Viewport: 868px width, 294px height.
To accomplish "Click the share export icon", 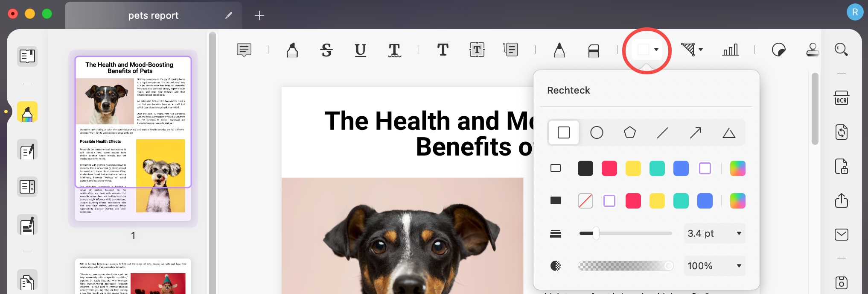I will pyautogui.click(x=842, y=200).
